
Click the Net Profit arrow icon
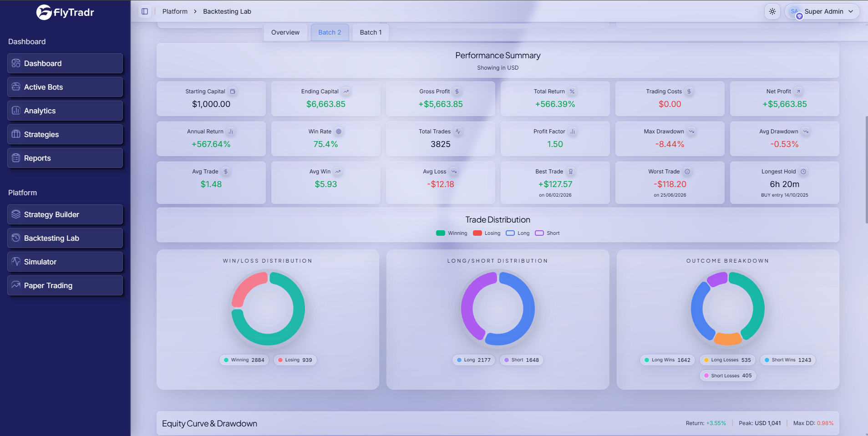(x=798, y=91)
